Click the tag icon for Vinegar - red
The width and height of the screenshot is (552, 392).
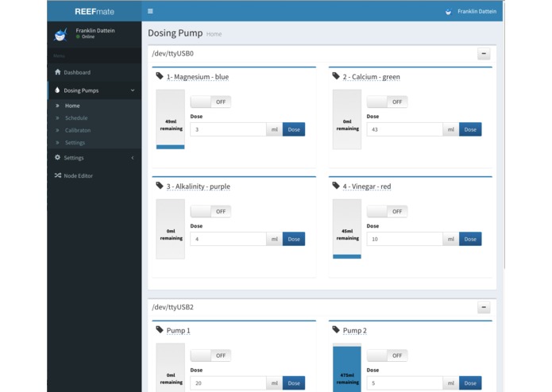click(x=336, y=186)
